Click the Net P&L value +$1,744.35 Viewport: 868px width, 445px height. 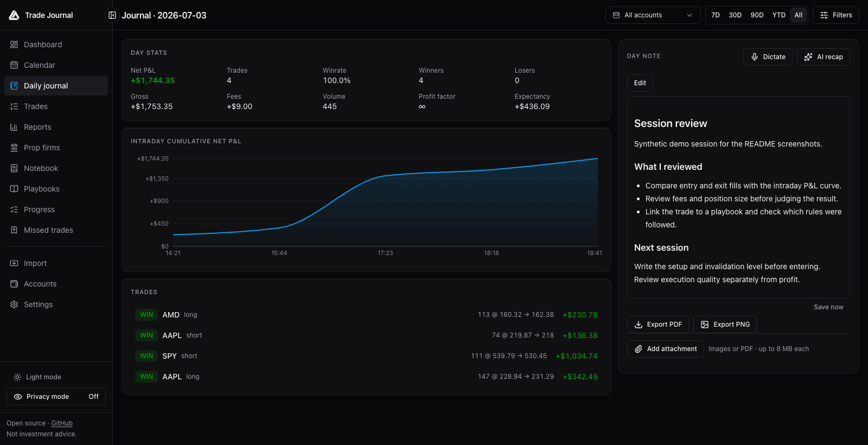pos(152,80)
